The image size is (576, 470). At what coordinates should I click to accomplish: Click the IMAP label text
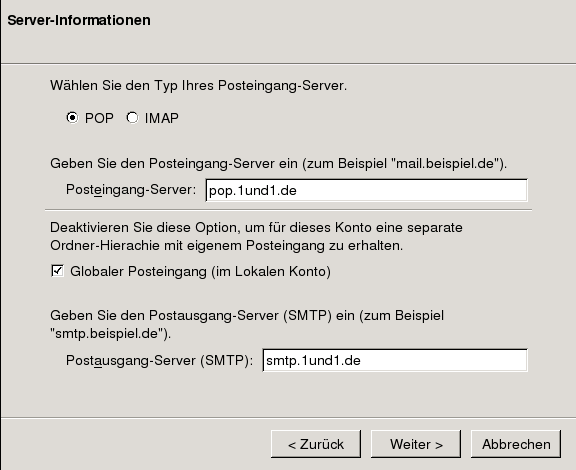[162, 118]
